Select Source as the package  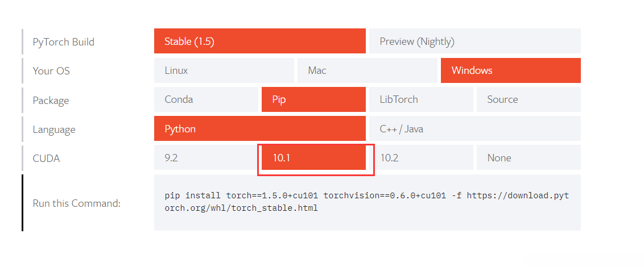coord(528,99)
